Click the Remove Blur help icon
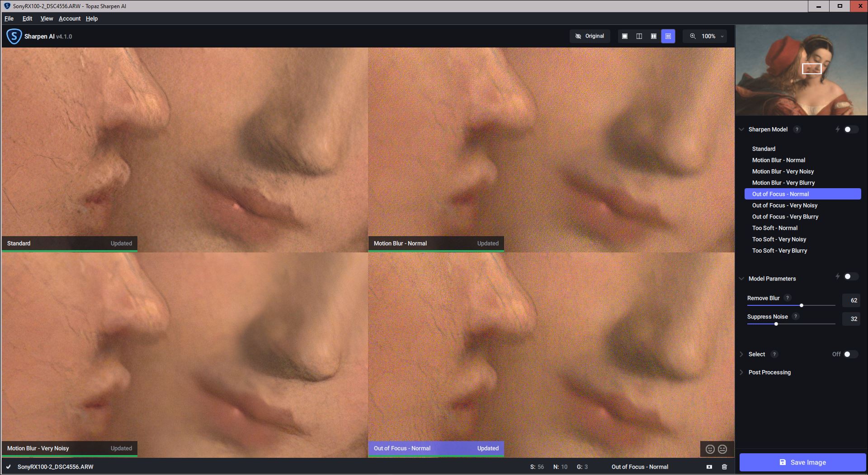The image size is (868, 475). point(788,298)
